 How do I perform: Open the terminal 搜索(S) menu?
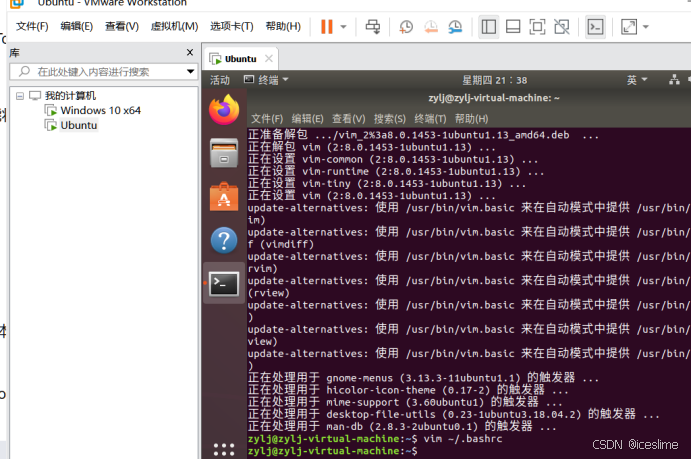[390, 119]
